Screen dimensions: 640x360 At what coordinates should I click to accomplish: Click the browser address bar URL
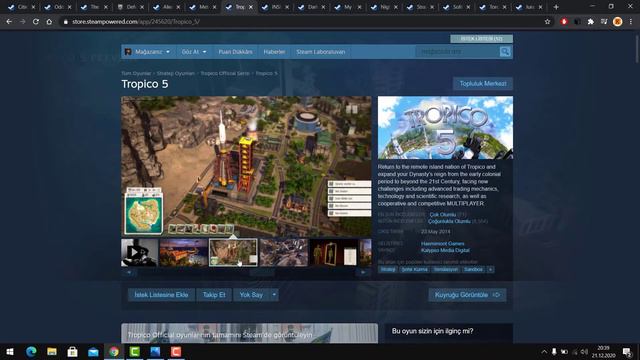[136, 22]
